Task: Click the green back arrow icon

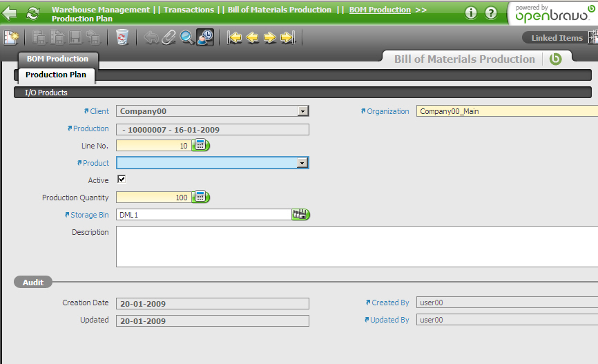Action: (9, 13)
